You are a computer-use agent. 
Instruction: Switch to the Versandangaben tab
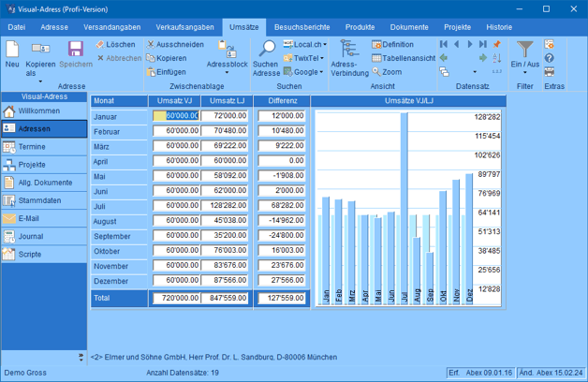coord(112,27)
